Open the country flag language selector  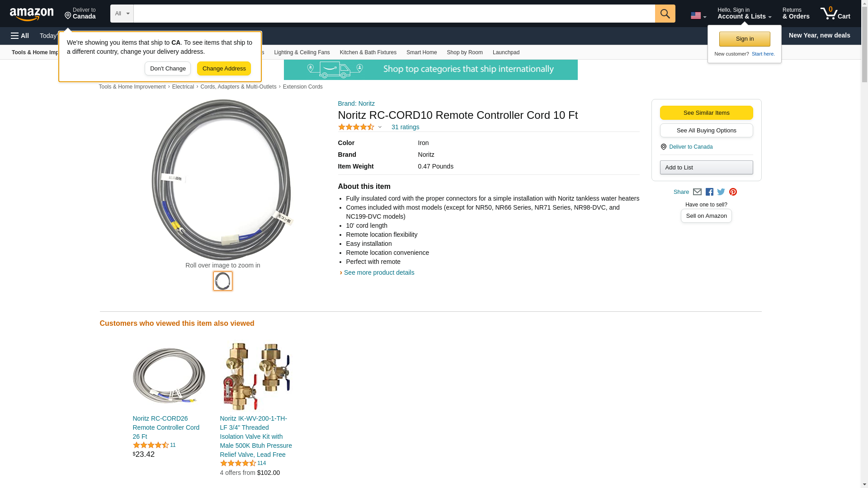point(698,16)
